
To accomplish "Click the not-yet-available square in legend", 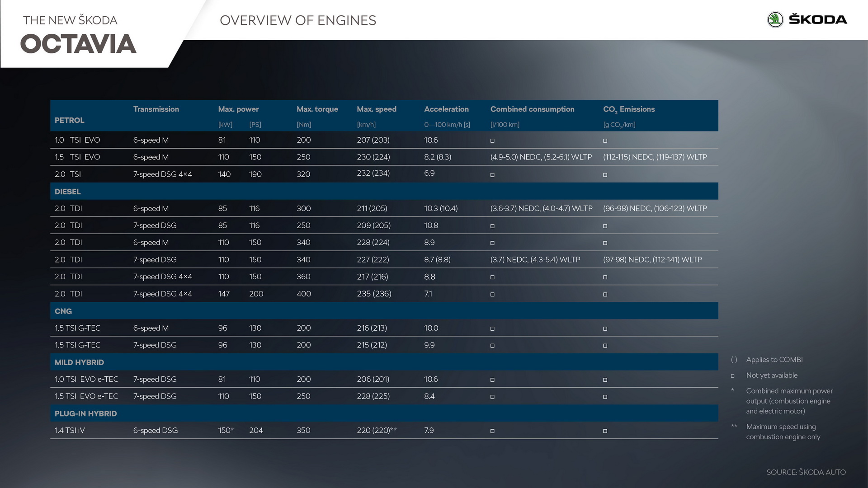I will pyautogui.click(x=732, y=375).
